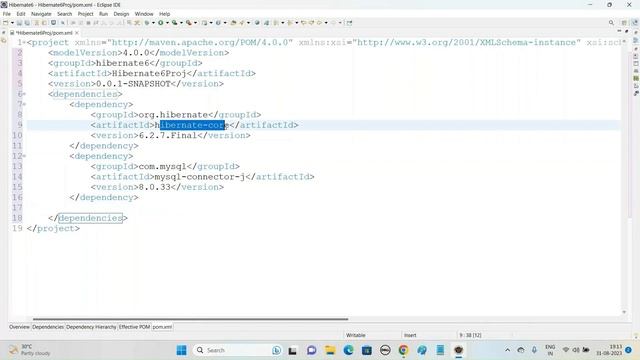Save the pom.xml with the Save icon

19,23
